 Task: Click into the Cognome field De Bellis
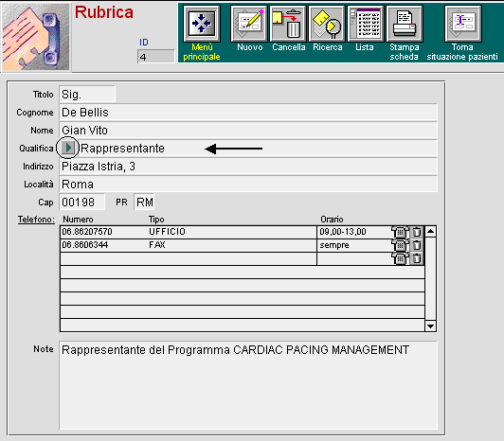(x=248, y=113)
